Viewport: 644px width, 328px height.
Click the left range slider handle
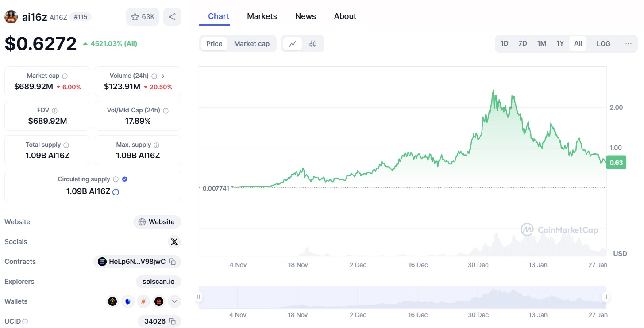coord(199,297)
